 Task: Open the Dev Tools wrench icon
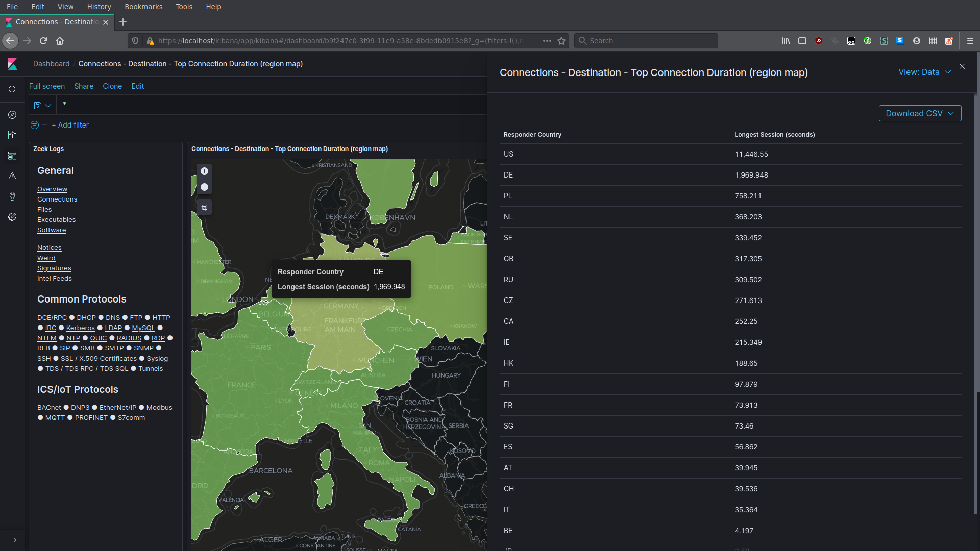point(12,196)
